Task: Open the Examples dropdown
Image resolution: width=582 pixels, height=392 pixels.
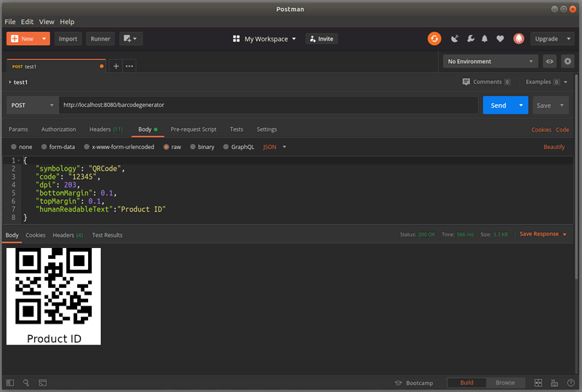Action: [x=546, y=81]
